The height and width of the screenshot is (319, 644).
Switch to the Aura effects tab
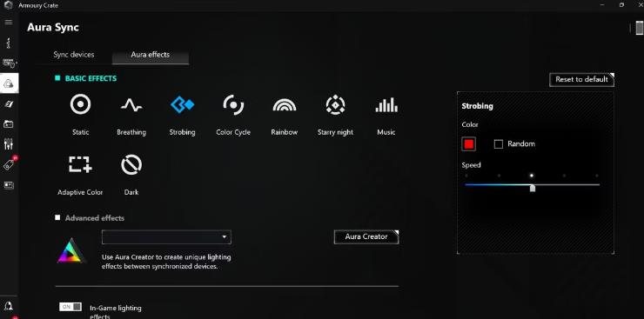pyautogui.click(x=151, y=55)
